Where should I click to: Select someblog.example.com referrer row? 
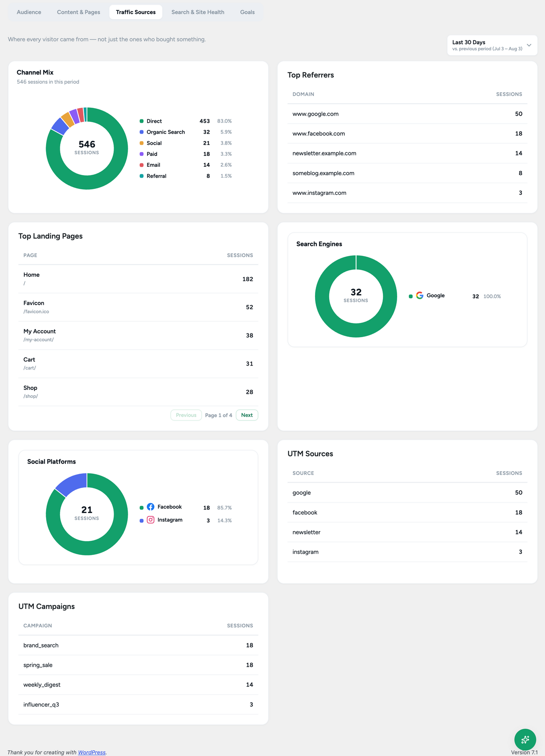(x=407, y=173)
